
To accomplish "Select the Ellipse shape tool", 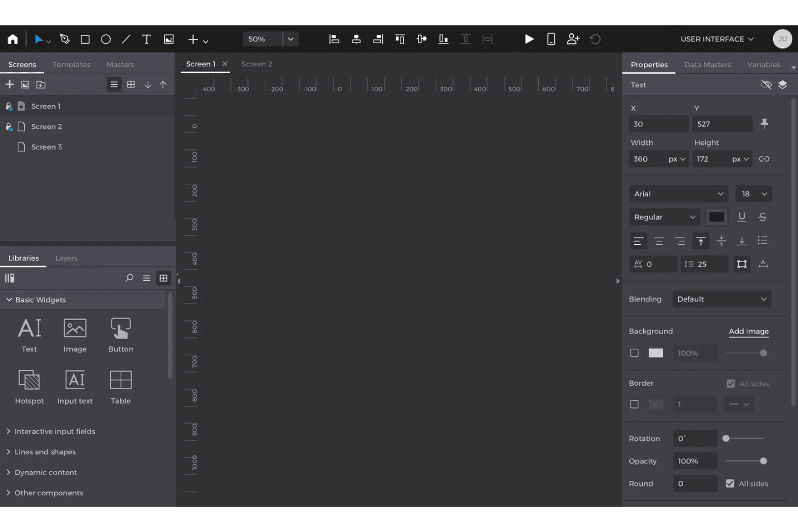I will [x=106, y=39].
